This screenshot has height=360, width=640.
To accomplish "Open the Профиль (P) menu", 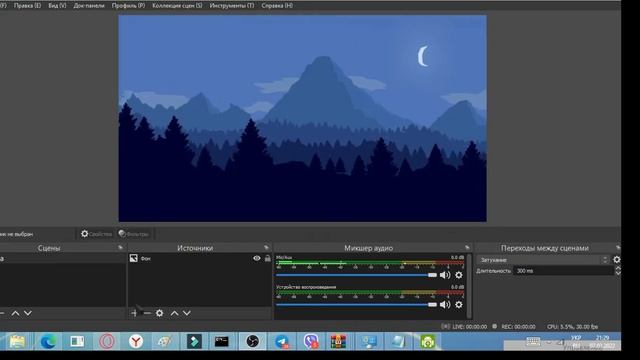I will pyautogui.click(x=128, y=6).
